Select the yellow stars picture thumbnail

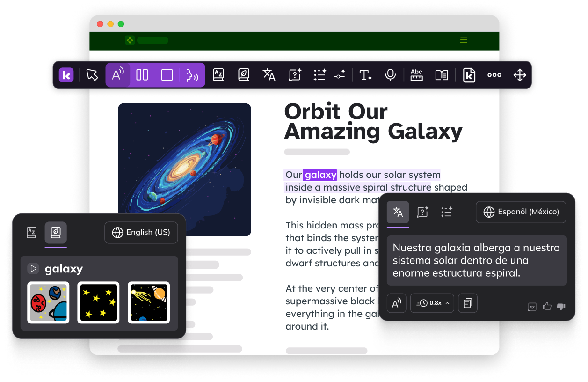pyautogui.click(x=98, y=302)
